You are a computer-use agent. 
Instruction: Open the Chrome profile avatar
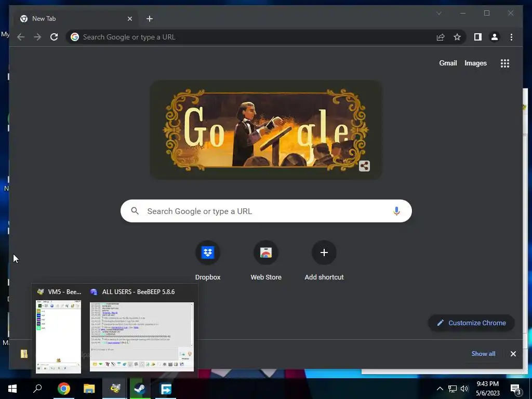[495, 37]
